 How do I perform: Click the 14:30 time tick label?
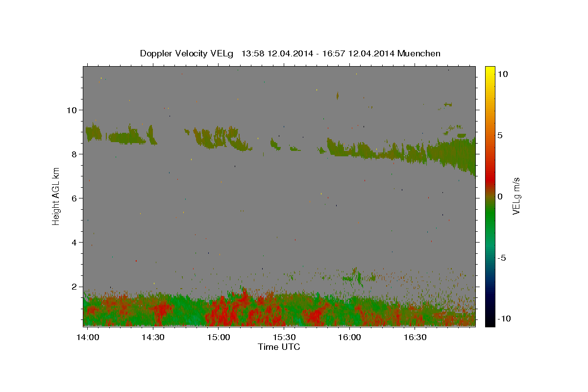[153, 337]
